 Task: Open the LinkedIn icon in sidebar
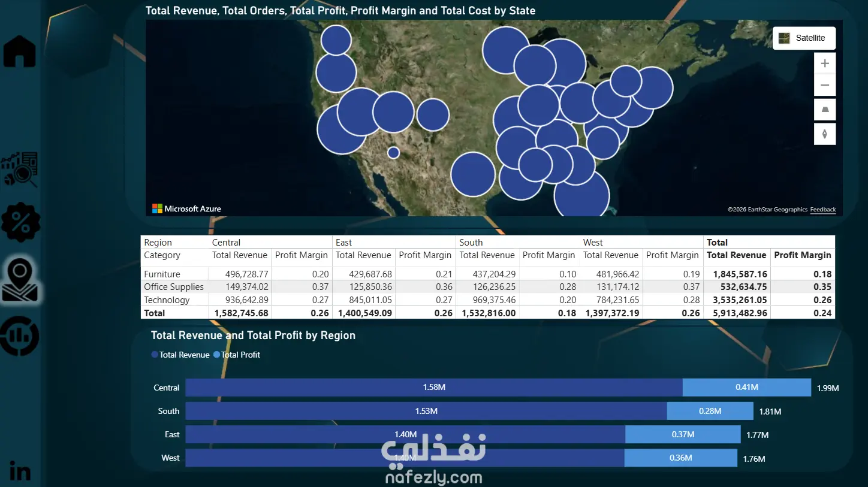pos(20,471)
